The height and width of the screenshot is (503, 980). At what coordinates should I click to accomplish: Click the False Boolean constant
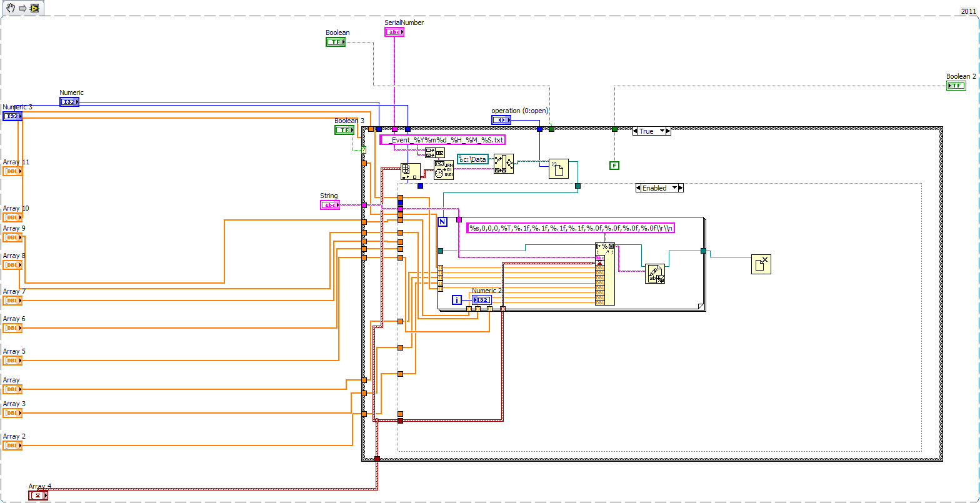point(614,166)
